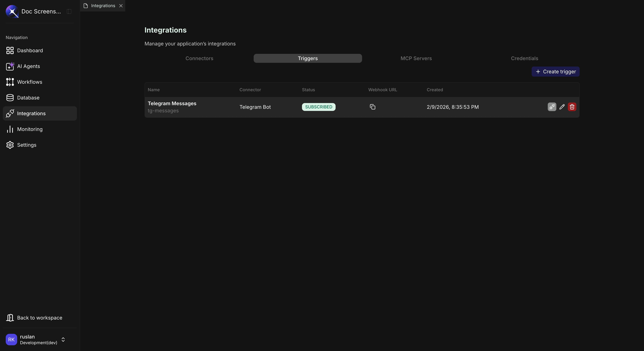Click the Database icon in navigation

[x=10, y=97]
